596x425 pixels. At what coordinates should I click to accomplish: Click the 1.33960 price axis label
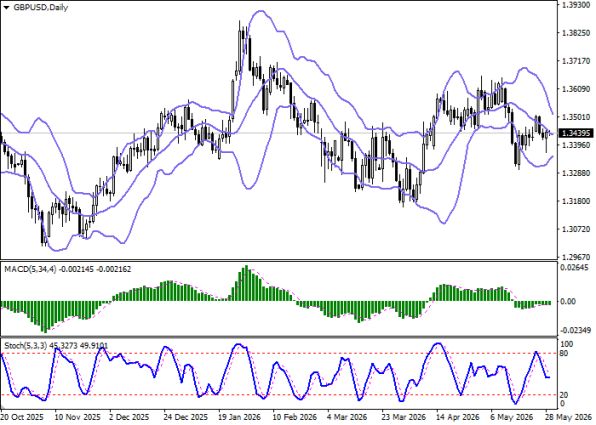(x=575, y=145)
